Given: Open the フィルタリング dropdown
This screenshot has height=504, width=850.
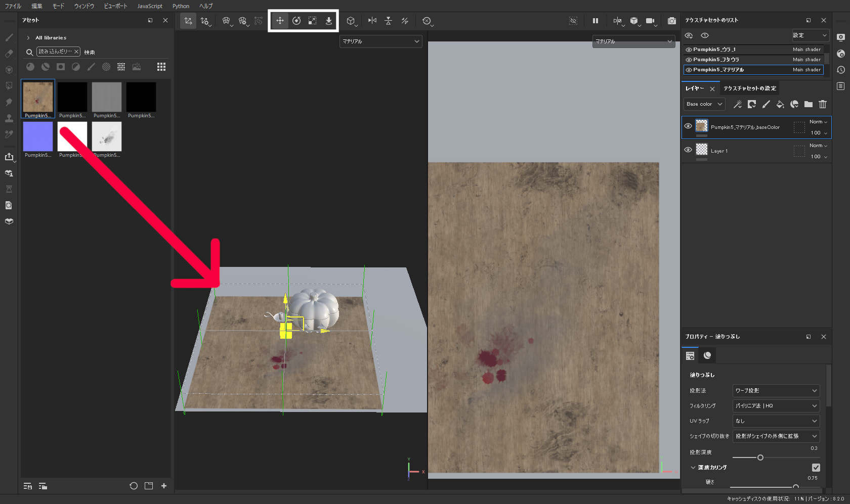Looking at the screenshot, I should [776, 406].
